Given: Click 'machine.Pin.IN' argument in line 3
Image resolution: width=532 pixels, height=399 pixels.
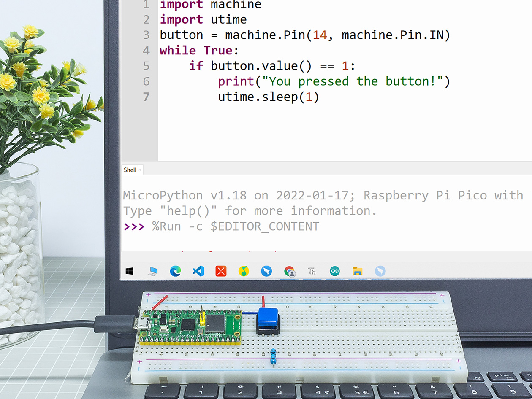Looking at the screenshot, I should [393, 35].
